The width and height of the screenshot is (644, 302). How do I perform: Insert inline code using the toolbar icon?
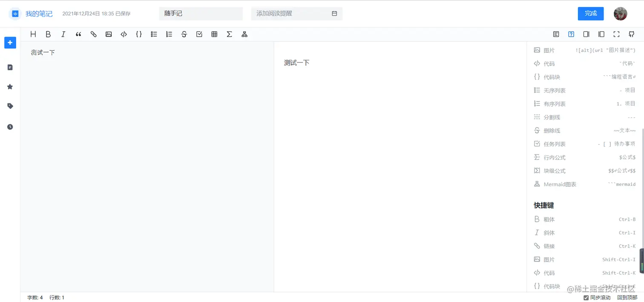coord(124,34)
